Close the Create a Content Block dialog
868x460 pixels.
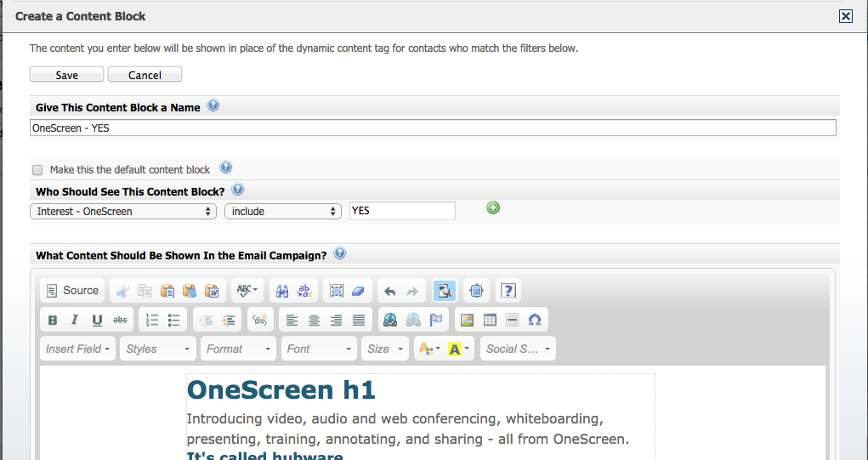point(846,16)
